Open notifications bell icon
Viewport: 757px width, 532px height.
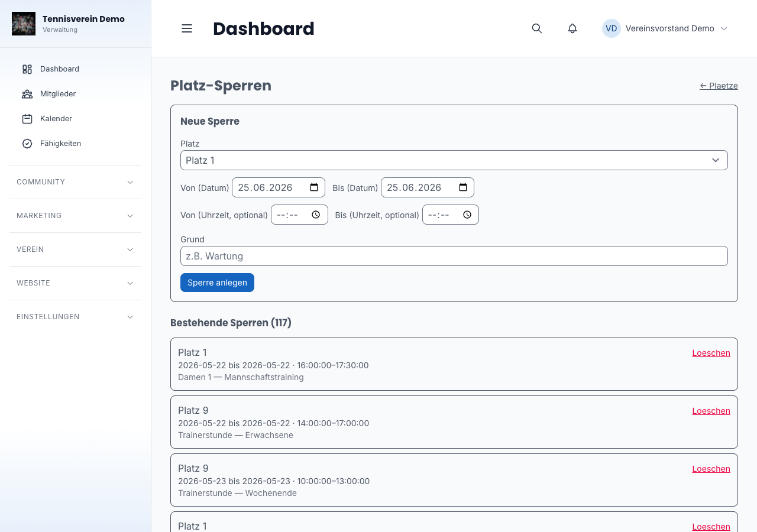(572, 28)
